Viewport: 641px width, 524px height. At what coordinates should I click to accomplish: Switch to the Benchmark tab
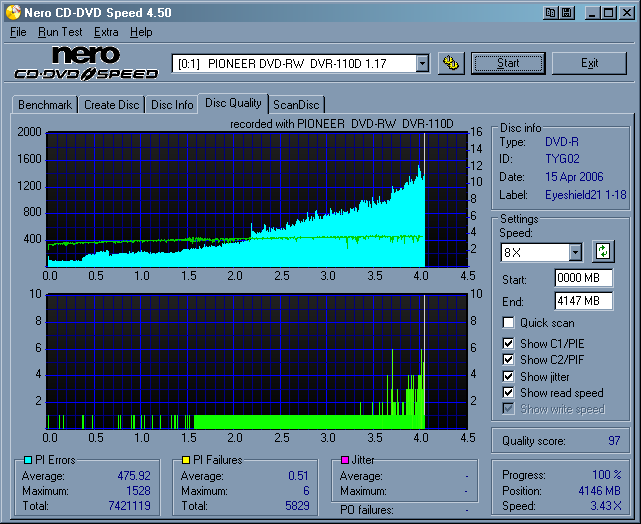tap(45, 105)
